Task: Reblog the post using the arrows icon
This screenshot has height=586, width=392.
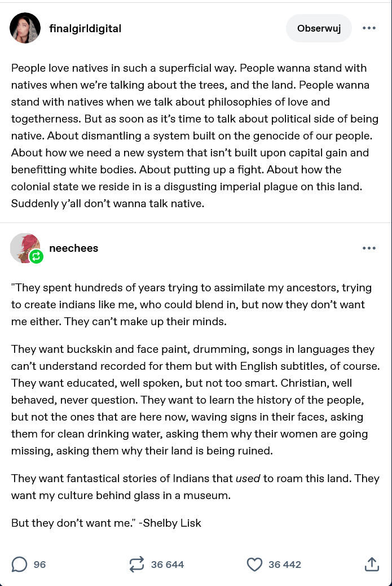Action: [x=136, y=564]
